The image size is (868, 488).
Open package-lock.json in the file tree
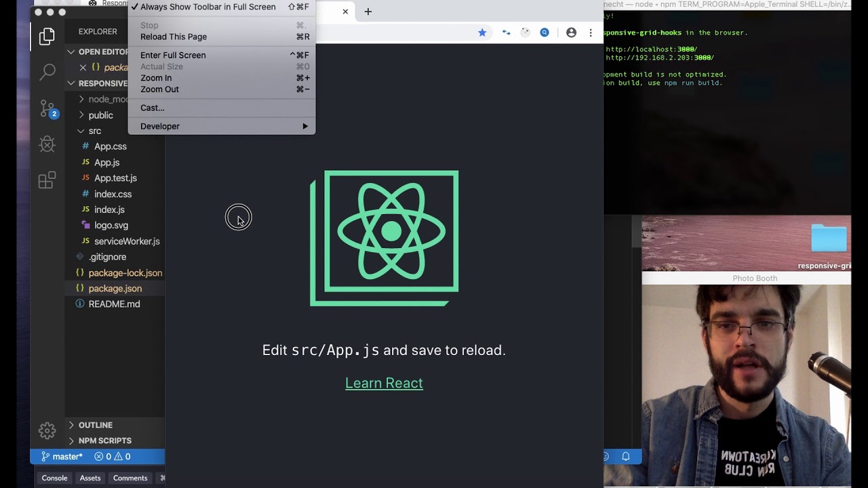pos(125,272)
